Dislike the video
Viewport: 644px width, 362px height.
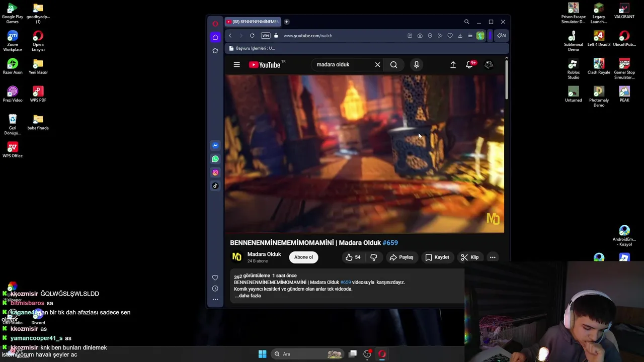[374, 257]
